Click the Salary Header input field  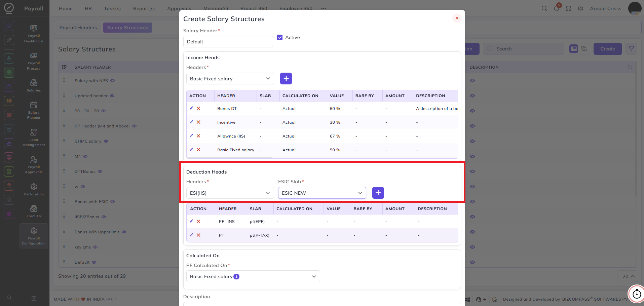pyautogui.click(x=228, y=42)
